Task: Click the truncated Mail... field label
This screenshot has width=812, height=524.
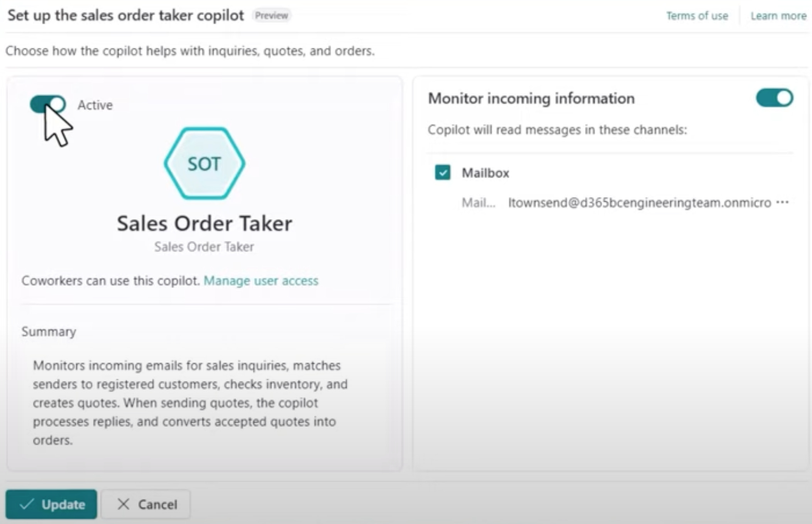Action: 478,202
